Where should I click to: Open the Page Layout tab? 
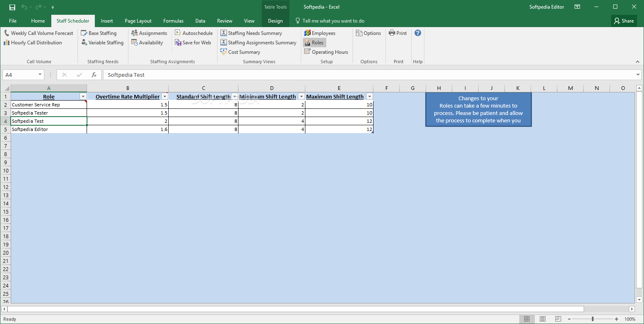click(x=138, y=21)
